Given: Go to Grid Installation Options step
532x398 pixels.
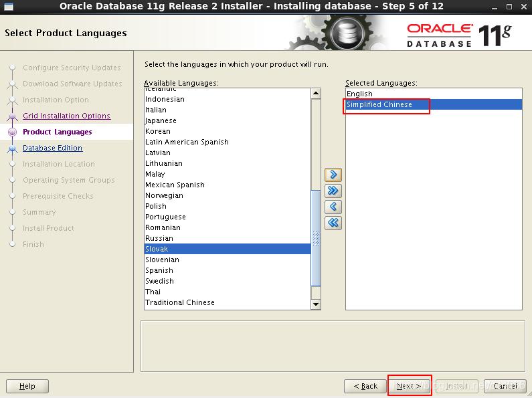Looking at the screenshot, I should [66, 116].
